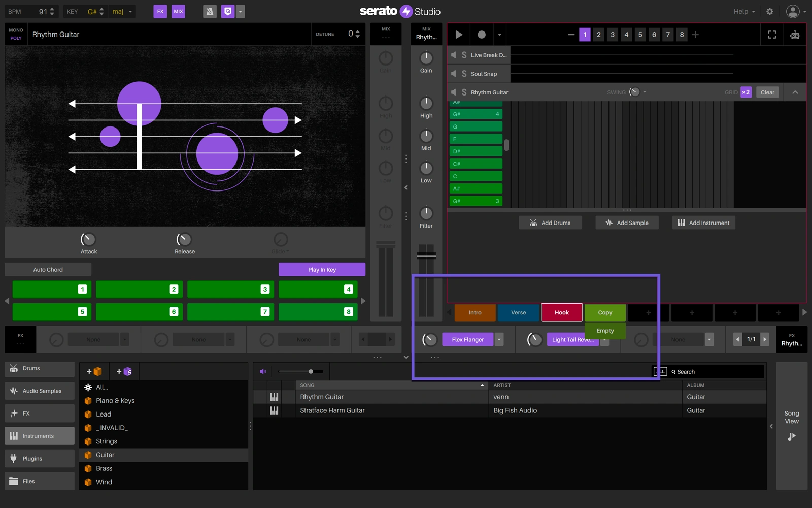Solo the Soul Snap deck
Screen dimensions: 812x508
pos(464,74)
